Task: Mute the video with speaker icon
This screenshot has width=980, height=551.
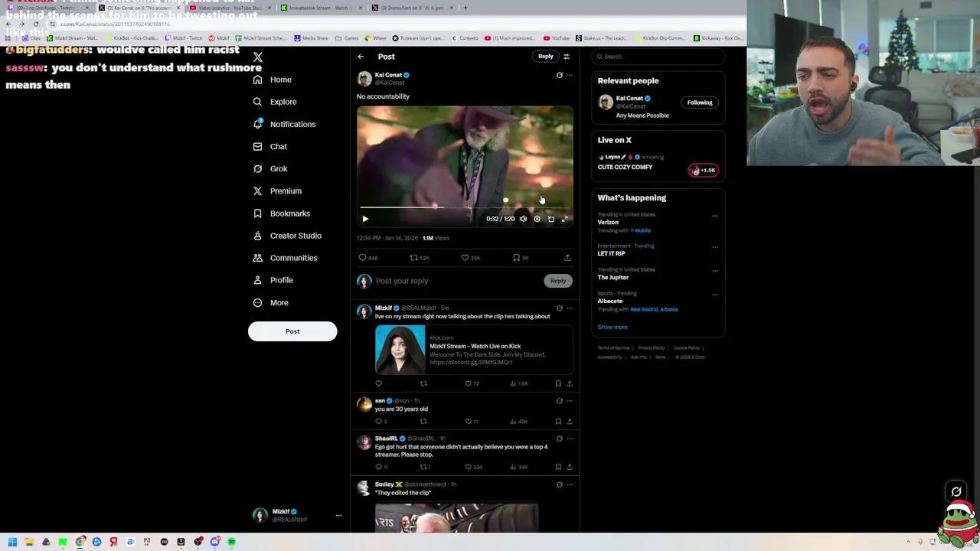Action: [x=523, y=219]
